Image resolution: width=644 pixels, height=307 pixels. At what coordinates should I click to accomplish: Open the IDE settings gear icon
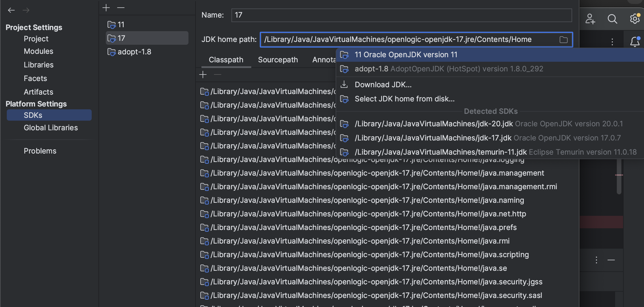pyautogui.click(x=635, y=19)
